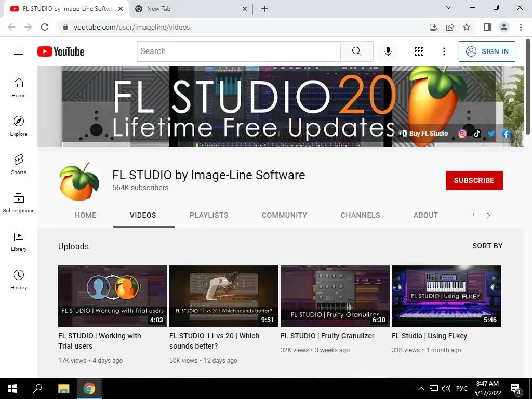
Task: Open 'Using FLkey' video title
Action: click(x=429, y=336)
